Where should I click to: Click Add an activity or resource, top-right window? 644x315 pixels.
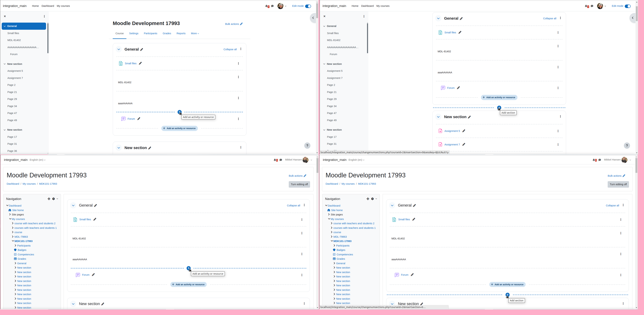click(x=499, y=97)
